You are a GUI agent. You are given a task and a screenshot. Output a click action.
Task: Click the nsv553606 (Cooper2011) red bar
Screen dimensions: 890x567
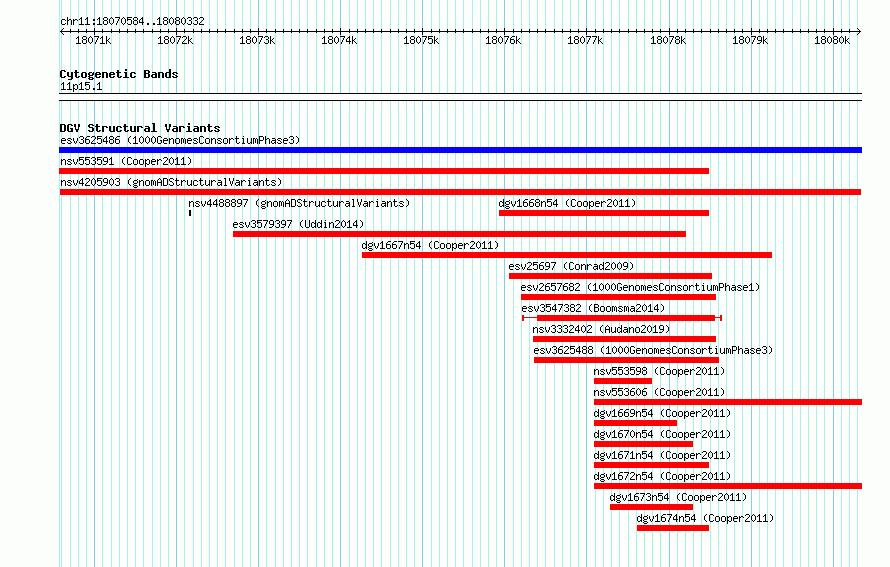(x=728, y=402)
